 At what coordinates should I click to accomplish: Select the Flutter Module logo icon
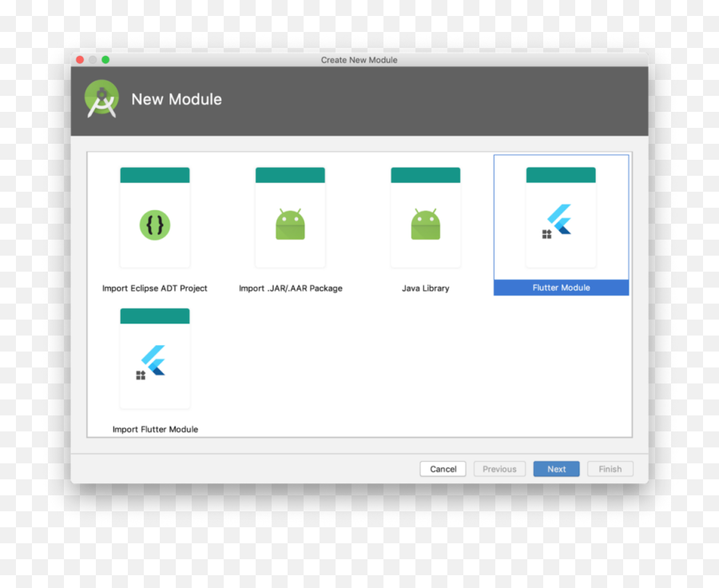click(557, 220)
